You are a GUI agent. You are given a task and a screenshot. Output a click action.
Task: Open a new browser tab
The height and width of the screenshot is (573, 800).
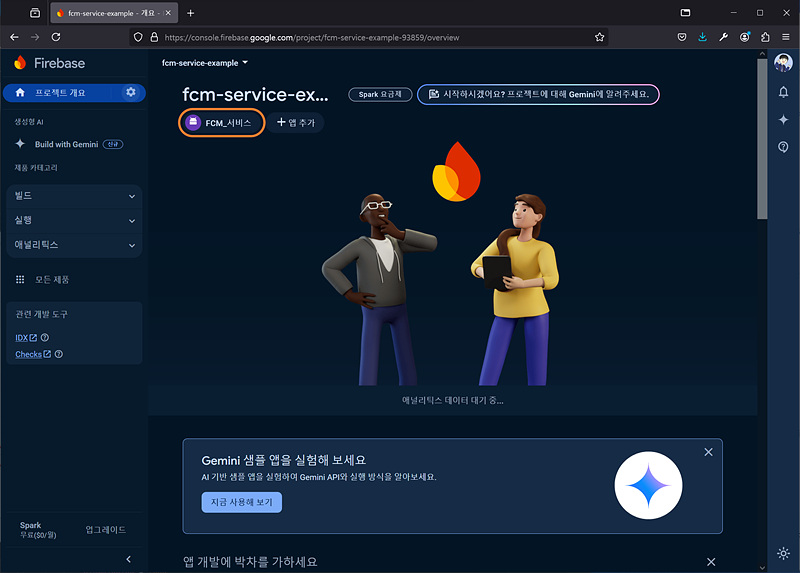190,13
